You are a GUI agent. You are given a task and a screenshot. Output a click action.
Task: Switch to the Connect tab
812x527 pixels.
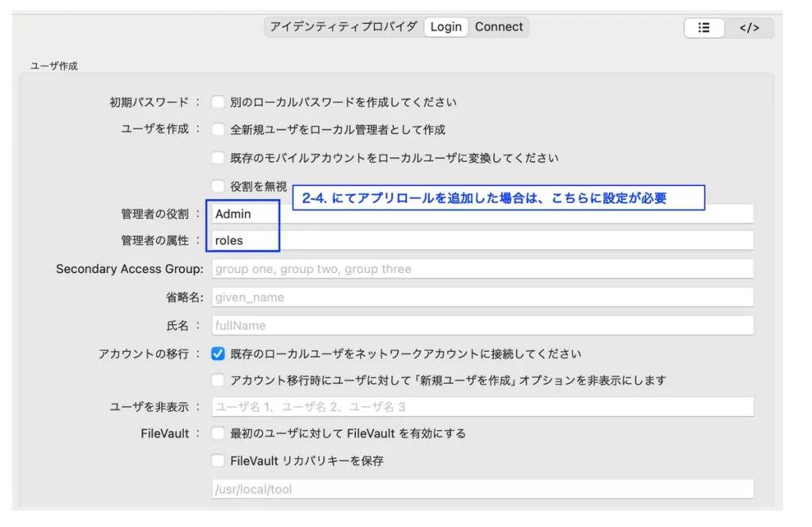[499, 27]
